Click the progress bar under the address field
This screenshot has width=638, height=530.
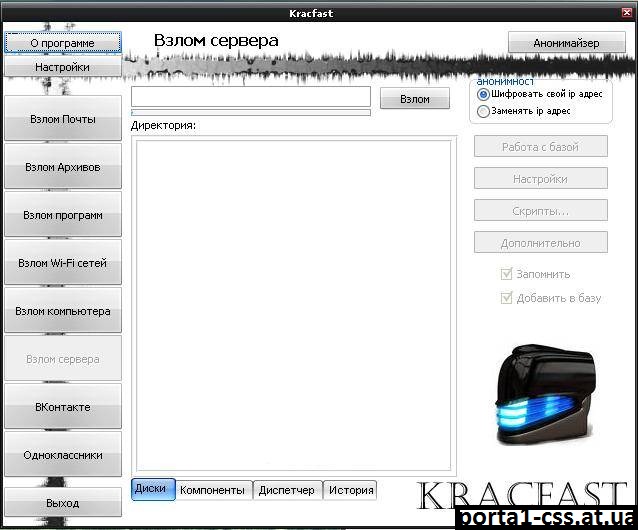point(250,113)
